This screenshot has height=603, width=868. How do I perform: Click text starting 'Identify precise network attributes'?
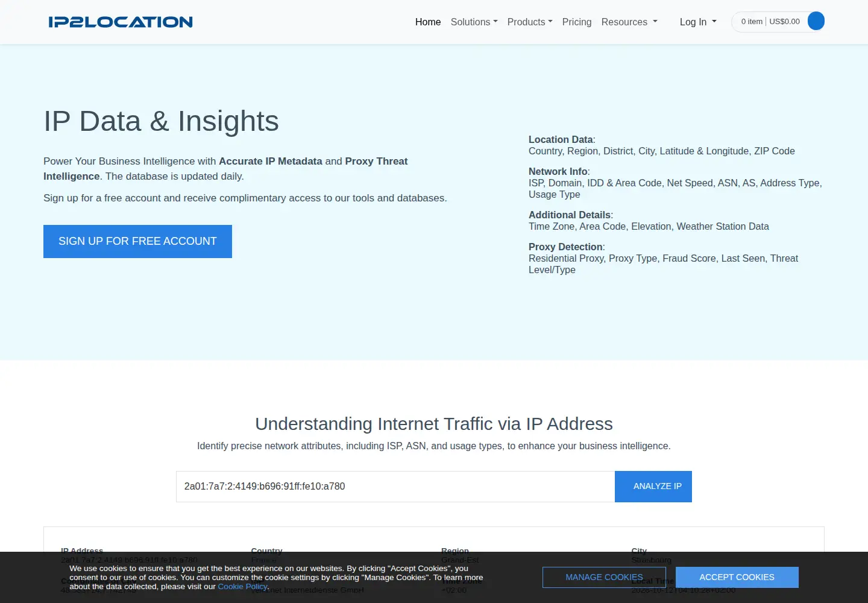pos(434,446)
